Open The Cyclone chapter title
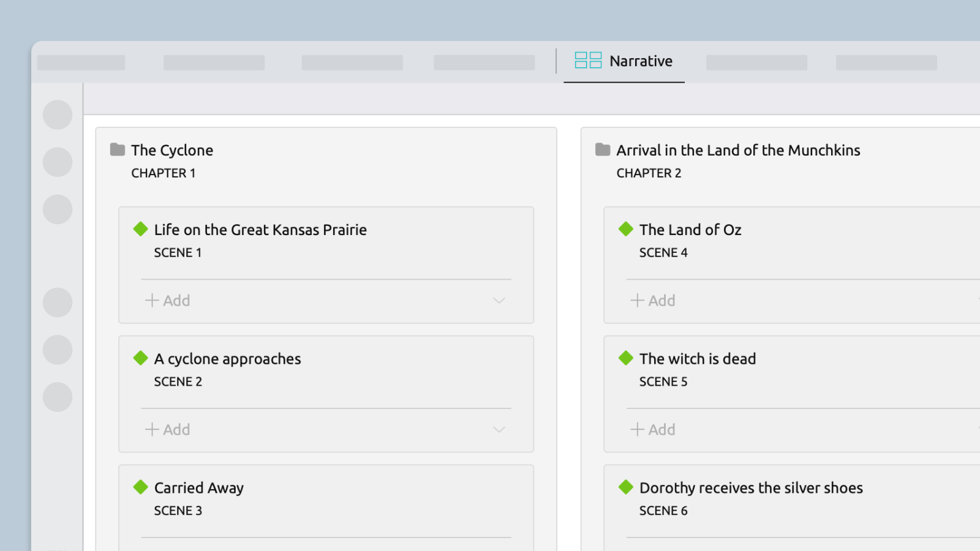Image resolution: width=980 pixels, height=551 pixels. click(x=172, y=151)
